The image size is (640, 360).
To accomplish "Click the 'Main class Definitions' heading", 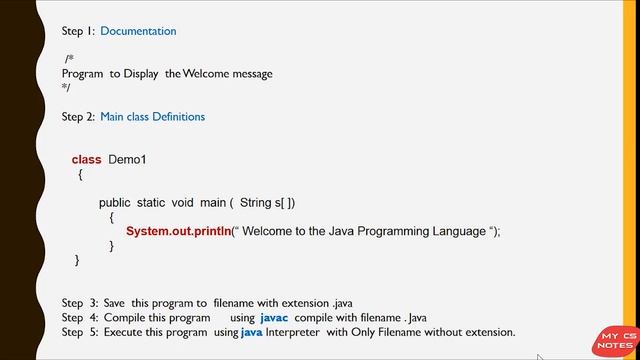I will (x=153, y=117).
